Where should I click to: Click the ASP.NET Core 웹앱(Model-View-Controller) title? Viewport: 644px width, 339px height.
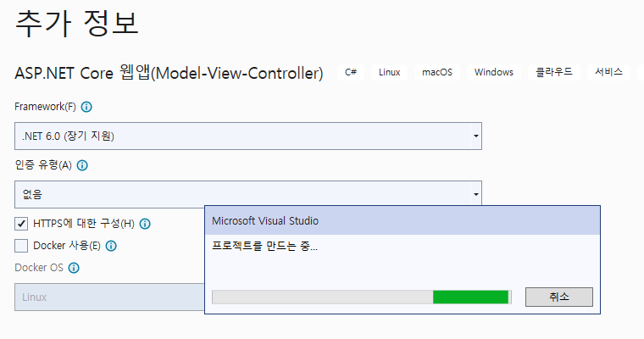tap(169, 73)
